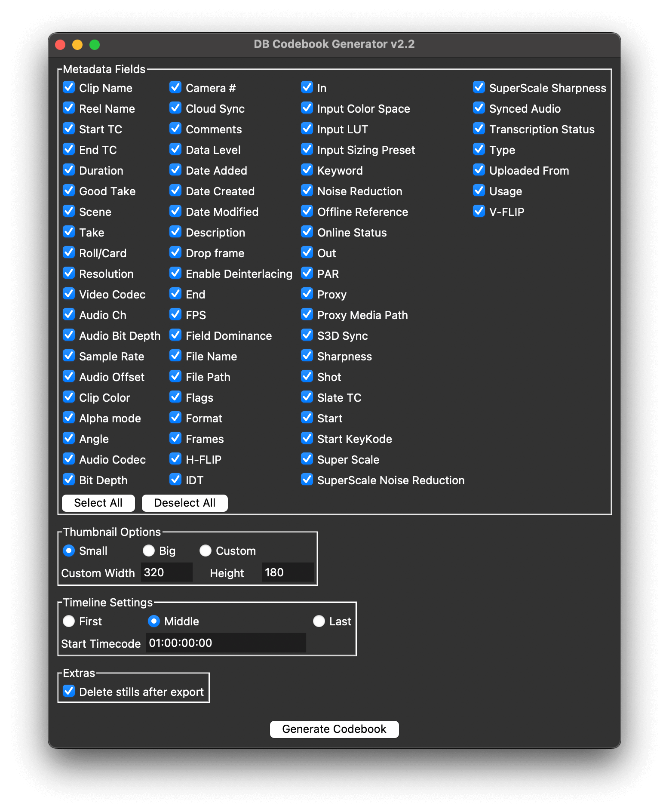
Task: Toggle the Flags checkbox
Action: (x=175, y=397)
